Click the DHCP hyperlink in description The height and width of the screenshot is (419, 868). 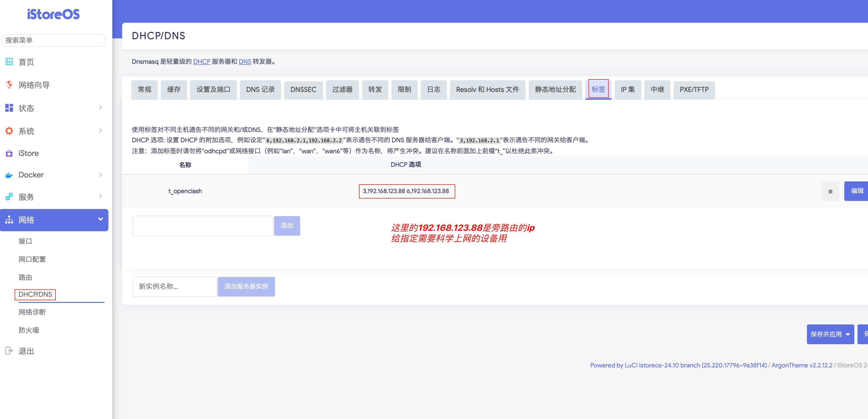(202, 62)
